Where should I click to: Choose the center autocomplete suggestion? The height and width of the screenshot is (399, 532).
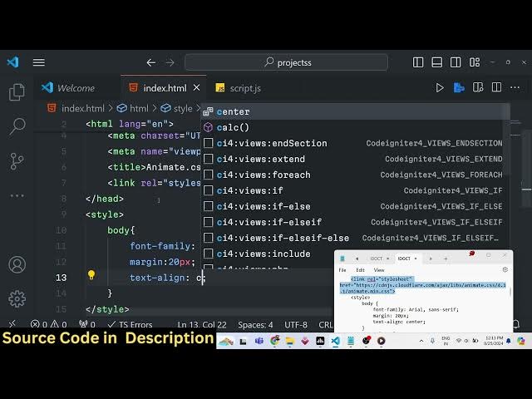coord(234,111)
